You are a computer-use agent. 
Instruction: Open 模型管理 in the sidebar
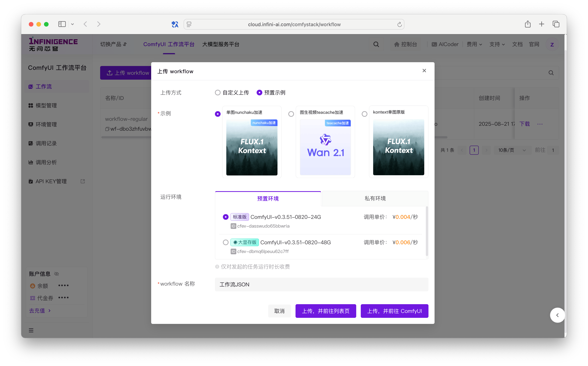[x=57, y=106]
